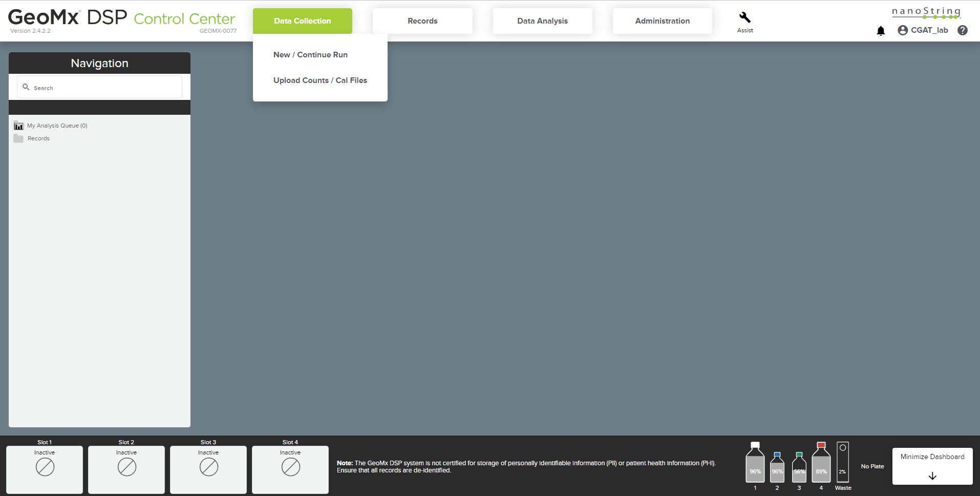The image size is (980, 496).
Task: Click the Minimize Dashboard button
Action: tap(932, 466)
